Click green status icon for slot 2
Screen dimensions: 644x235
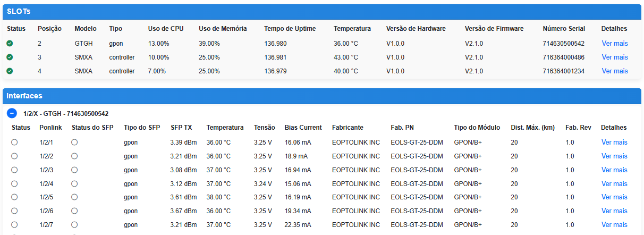(x=10, y=44)
